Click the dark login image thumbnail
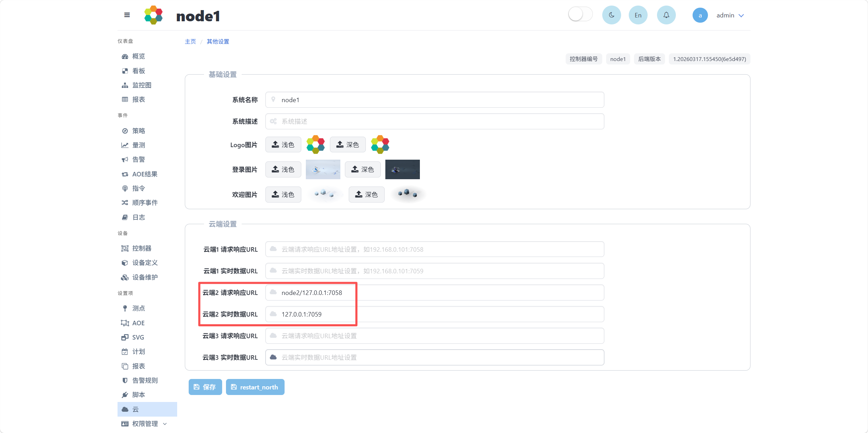Image resolution: width=868 pixels, height=433 pixels. pyautogui.click(x=402, y=169)
